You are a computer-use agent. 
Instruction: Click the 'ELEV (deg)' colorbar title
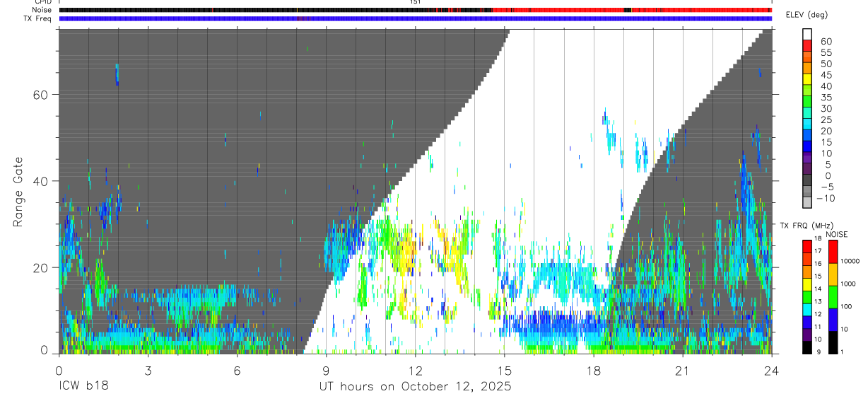coord(807,16)
